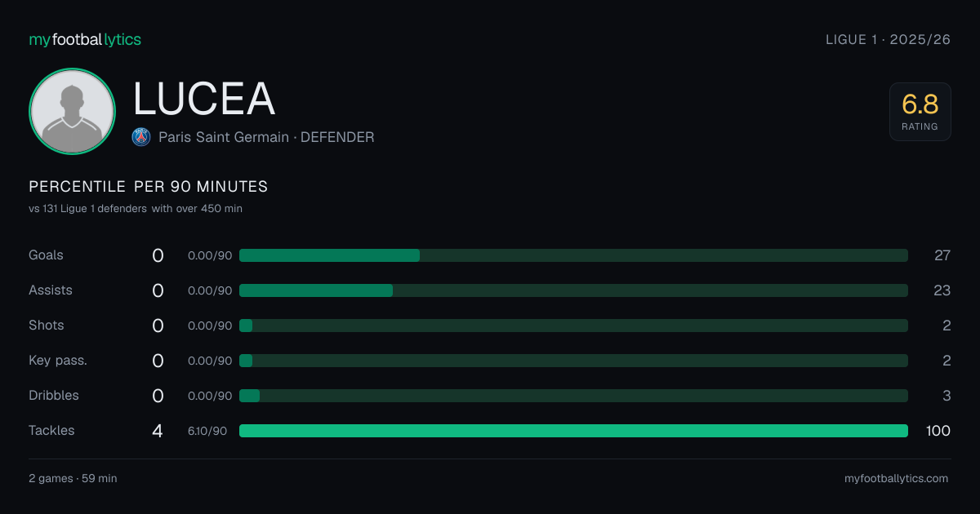
Task: Click the 2 games 59 min footer text
Action: pyautogui.click(x=73, y=479)
